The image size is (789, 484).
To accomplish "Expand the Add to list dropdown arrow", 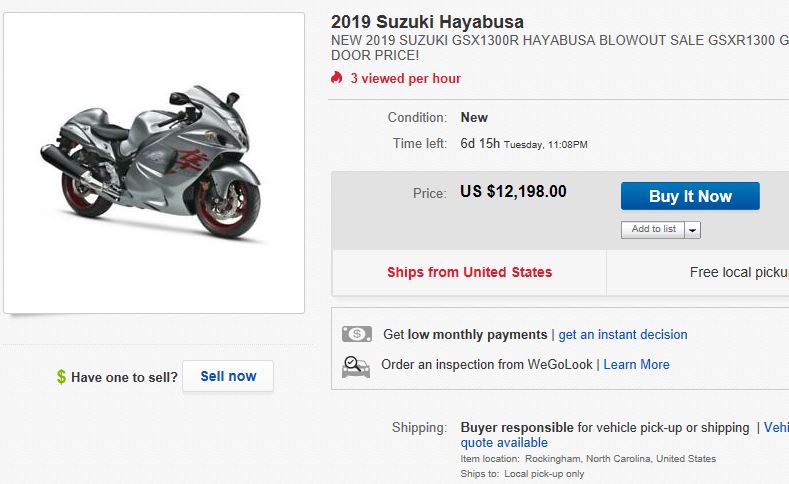I will (693, 230).
